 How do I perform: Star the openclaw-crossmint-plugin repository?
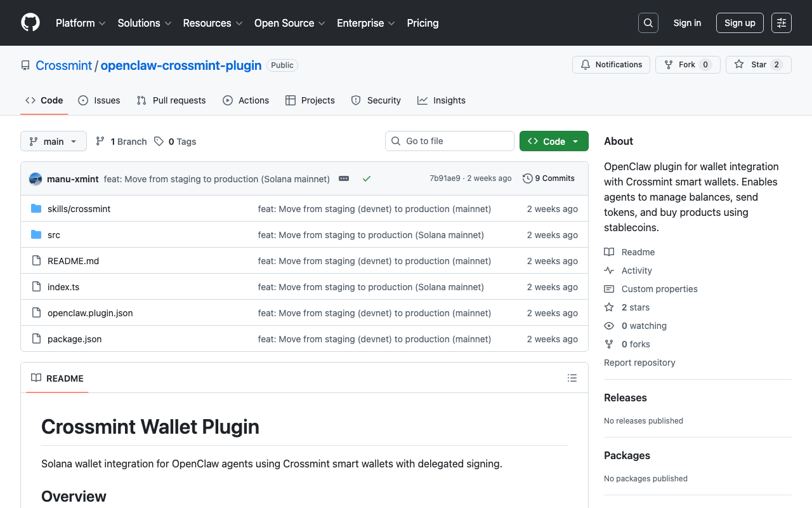pyautogui.click(x=758, y=64)
